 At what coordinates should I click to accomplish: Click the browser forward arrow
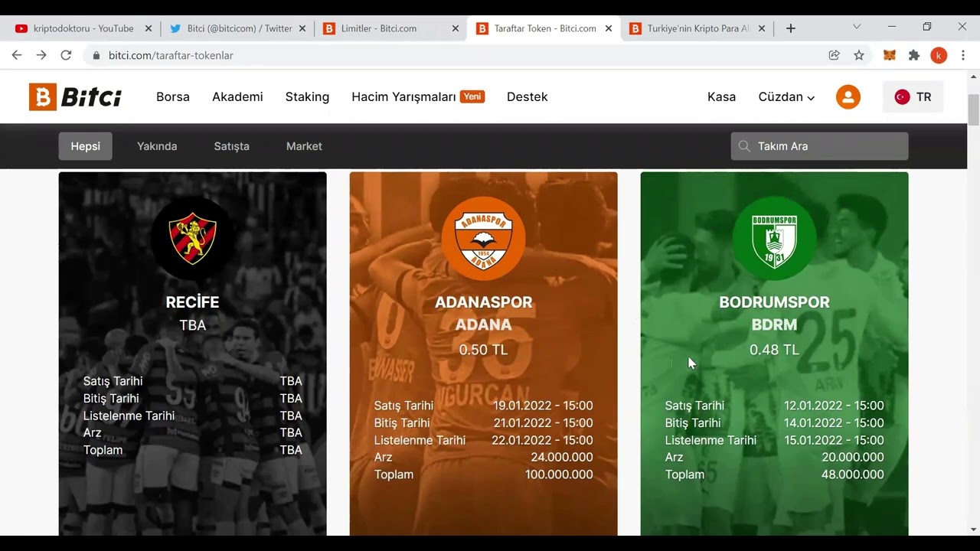pyautogui.click(x=41, y=55)
